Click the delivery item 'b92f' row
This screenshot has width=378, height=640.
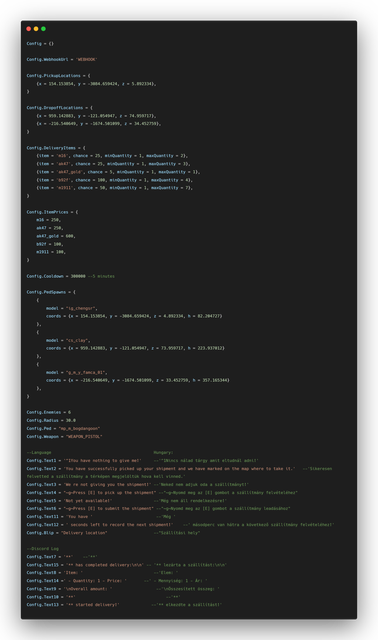pyautogui.click(x=114, y=180)
